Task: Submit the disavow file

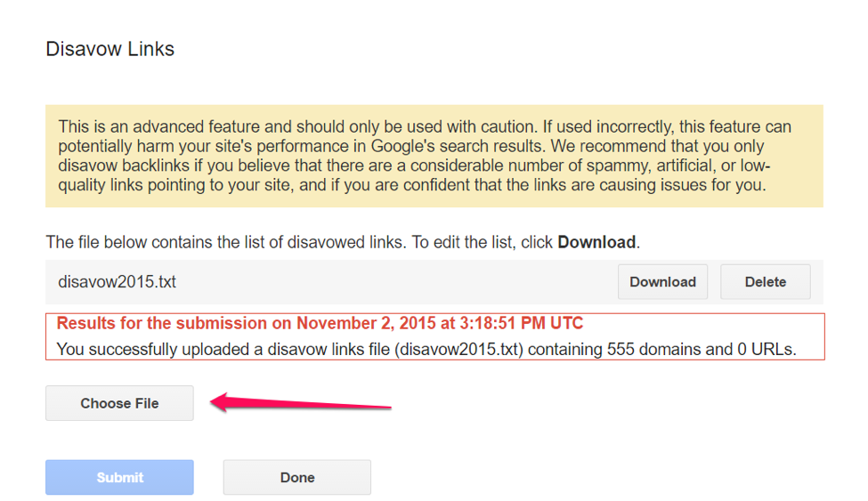Action: tap(119, 478)
